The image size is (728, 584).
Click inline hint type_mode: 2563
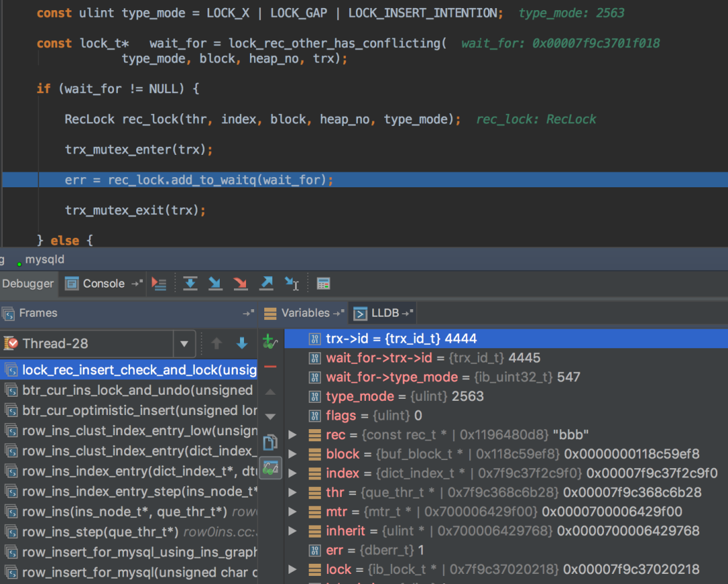572,13
